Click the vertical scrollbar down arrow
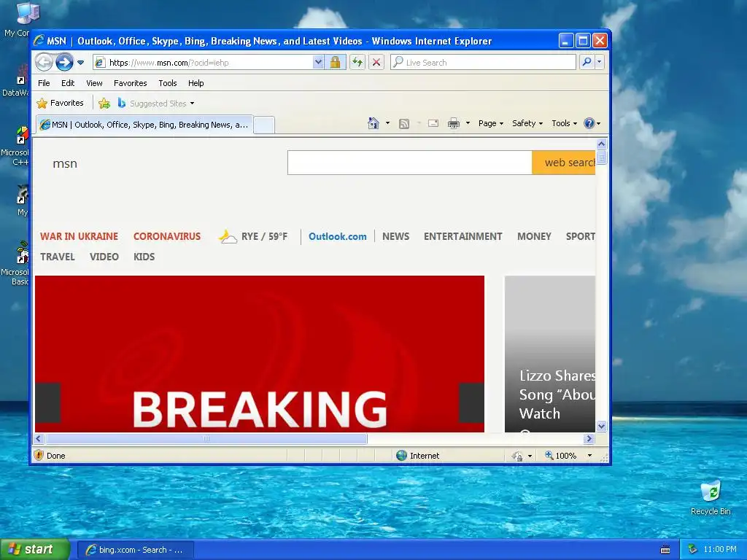The width and height of the screenshot is (747, 560). (x=601, y=426)
